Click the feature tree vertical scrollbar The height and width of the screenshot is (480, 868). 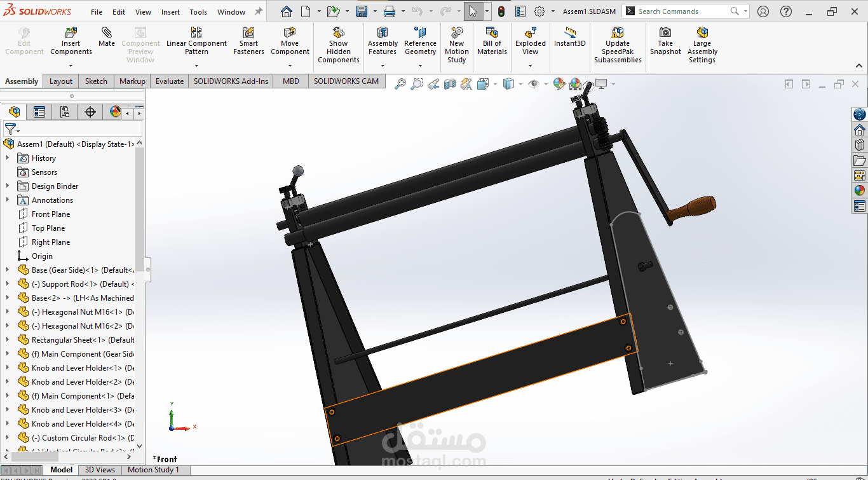pyautogui.click(x=140, y=210)
